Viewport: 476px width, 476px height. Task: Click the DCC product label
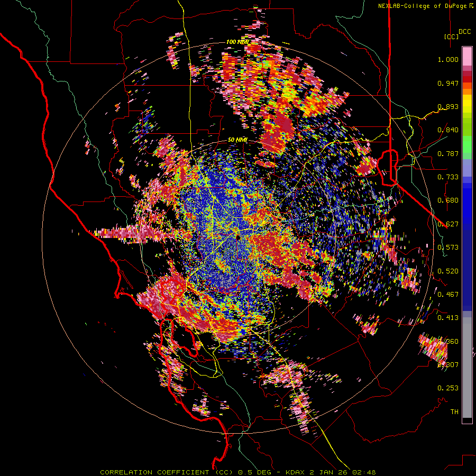[x=464, y=32]
